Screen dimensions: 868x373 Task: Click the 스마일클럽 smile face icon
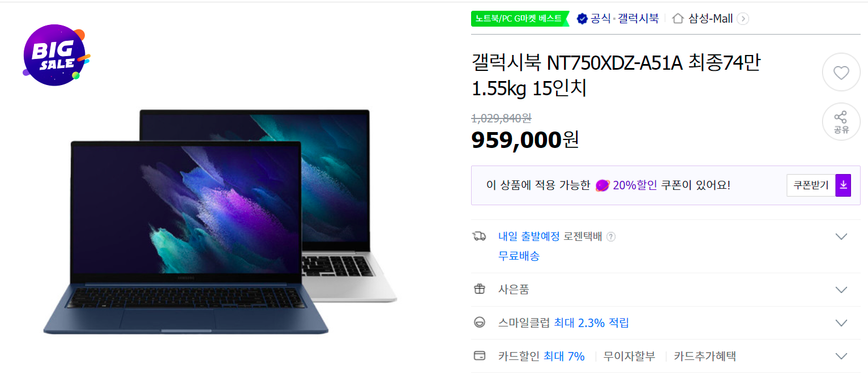tap(479, 323)
